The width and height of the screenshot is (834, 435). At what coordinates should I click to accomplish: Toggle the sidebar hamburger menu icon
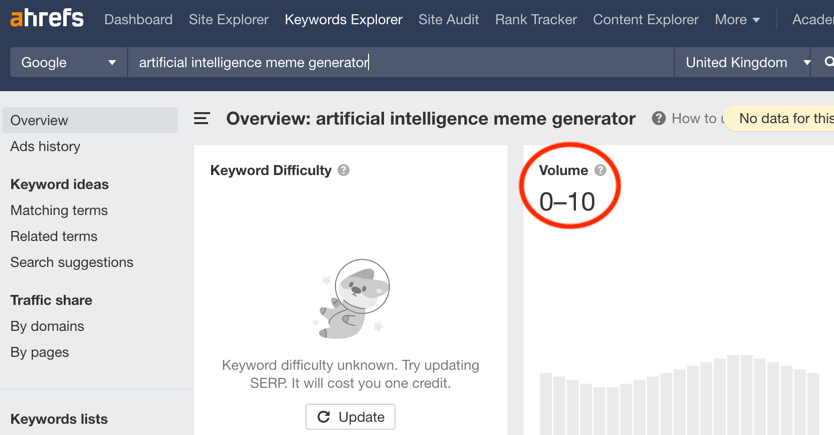[x=202, y=119]
